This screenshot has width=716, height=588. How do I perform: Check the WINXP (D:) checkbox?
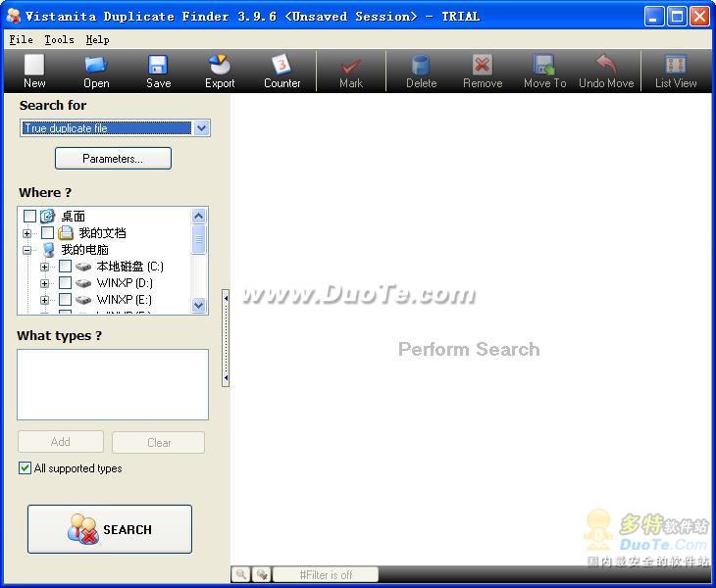point(66,283)
